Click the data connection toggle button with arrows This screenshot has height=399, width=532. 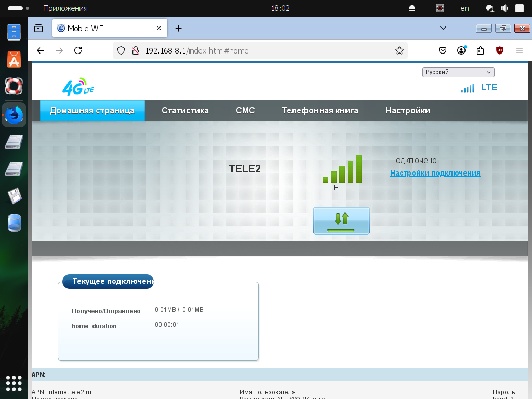[341, 221]
